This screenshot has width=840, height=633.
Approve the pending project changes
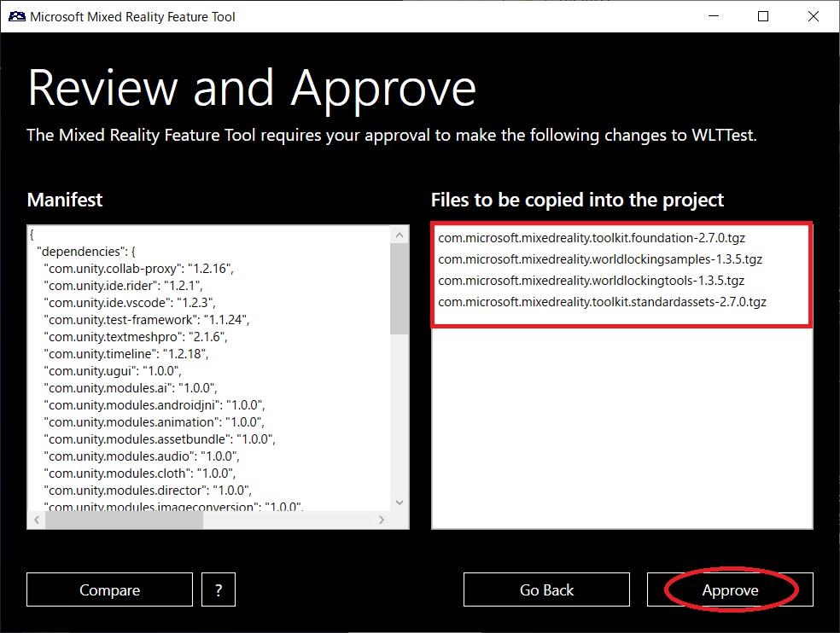coord(730,589)
